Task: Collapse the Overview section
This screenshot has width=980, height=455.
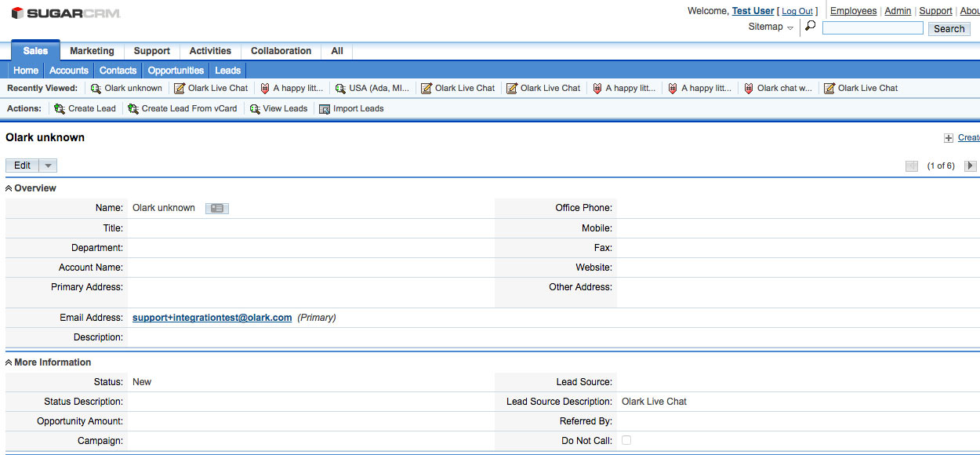Action: point(9,188)
